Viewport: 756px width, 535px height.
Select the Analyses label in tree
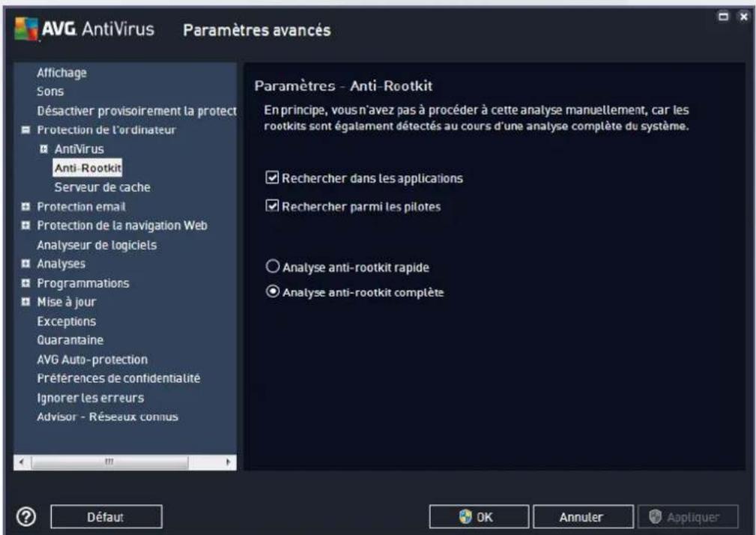tap(61, 264)
